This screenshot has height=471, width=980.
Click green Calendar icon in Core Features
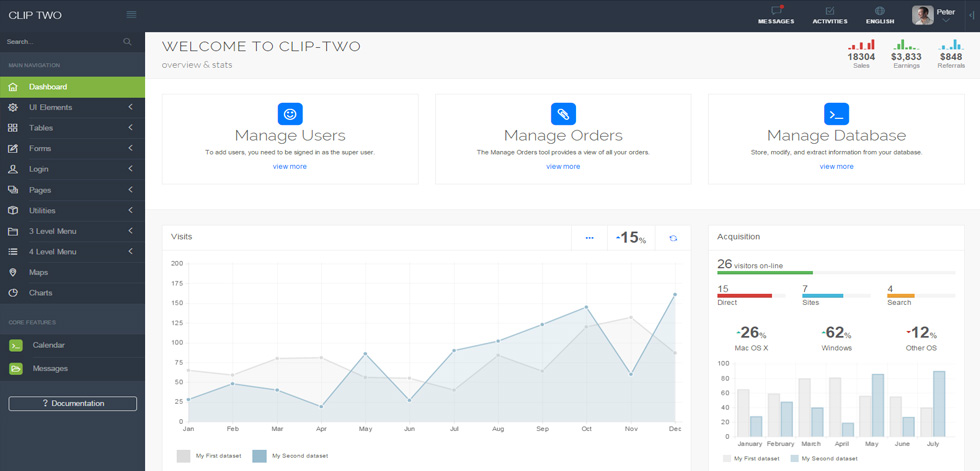click(16, 345)
